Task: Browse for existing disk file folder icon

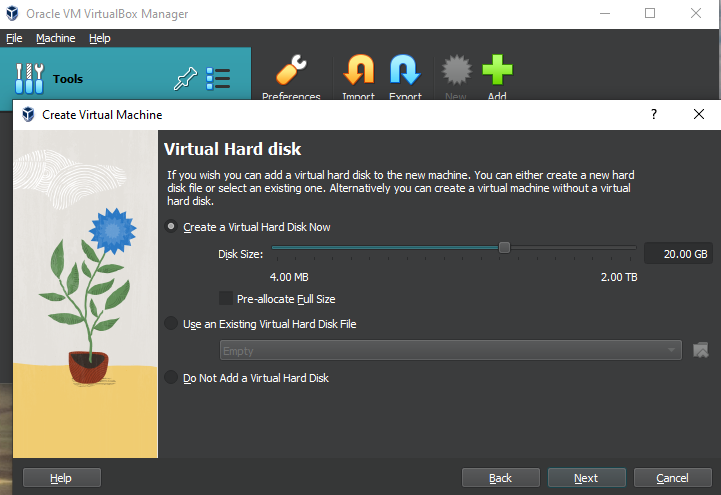Action: [x=701, y=350]
